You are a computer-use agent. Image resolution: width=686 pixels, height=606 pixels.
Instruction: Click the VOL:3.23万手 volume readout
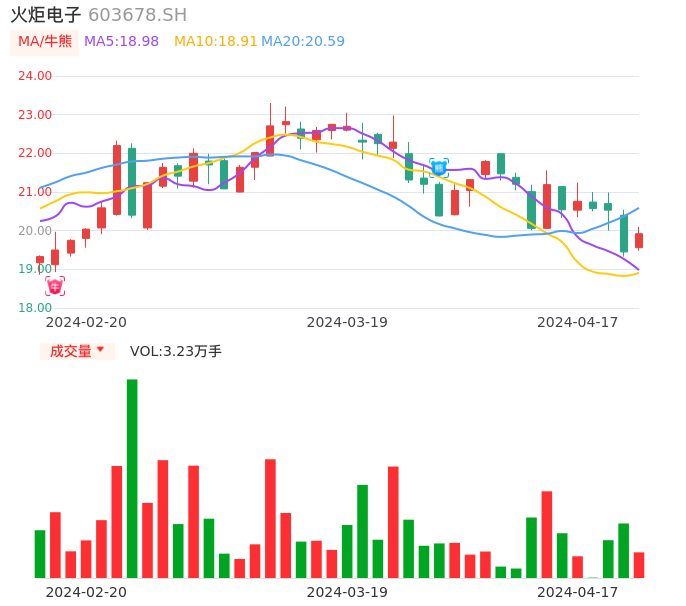[176, 351]
